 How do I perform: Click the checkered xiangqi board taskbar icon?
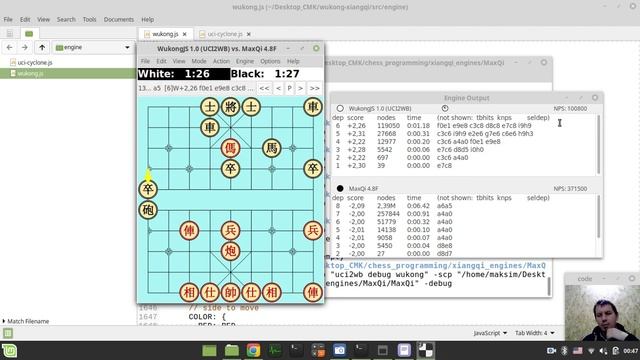(x=426, y=350)
